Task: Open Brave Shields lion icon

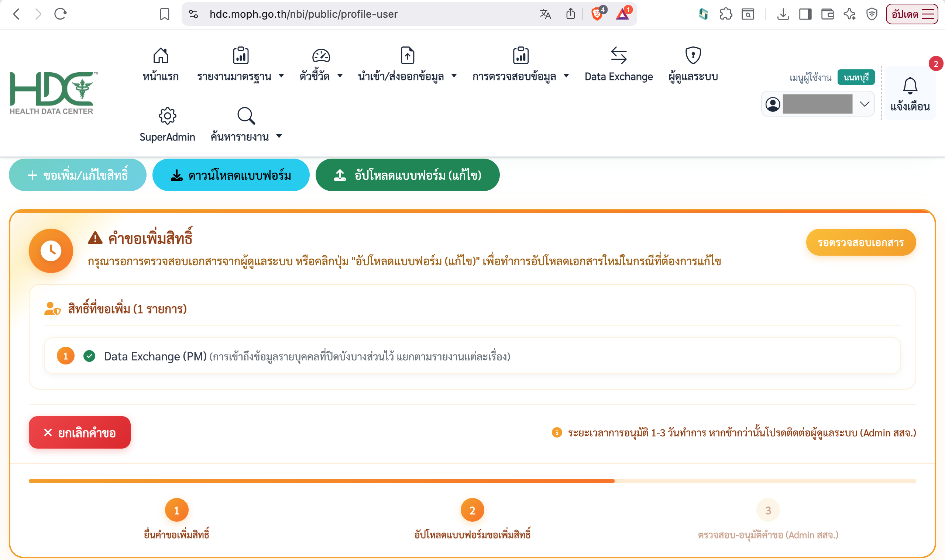Action: click(x=597, y=14)
